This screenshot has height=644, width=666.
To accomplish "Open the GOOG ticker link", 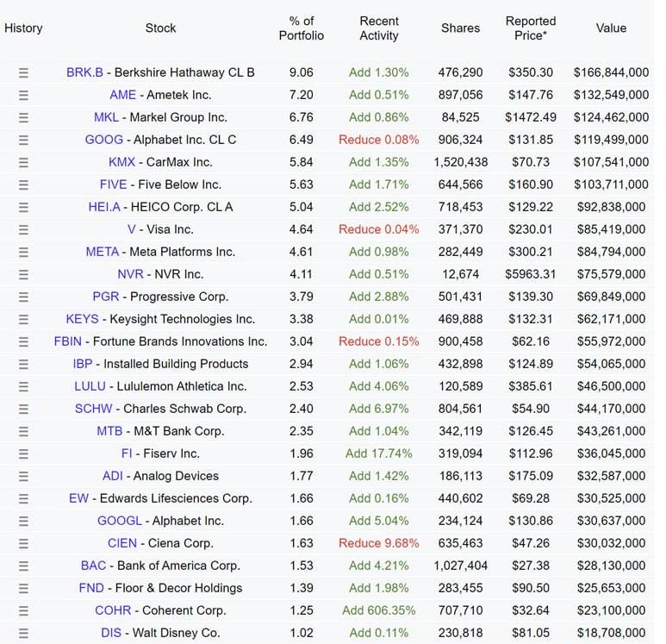I will click(x=104, y=140).
